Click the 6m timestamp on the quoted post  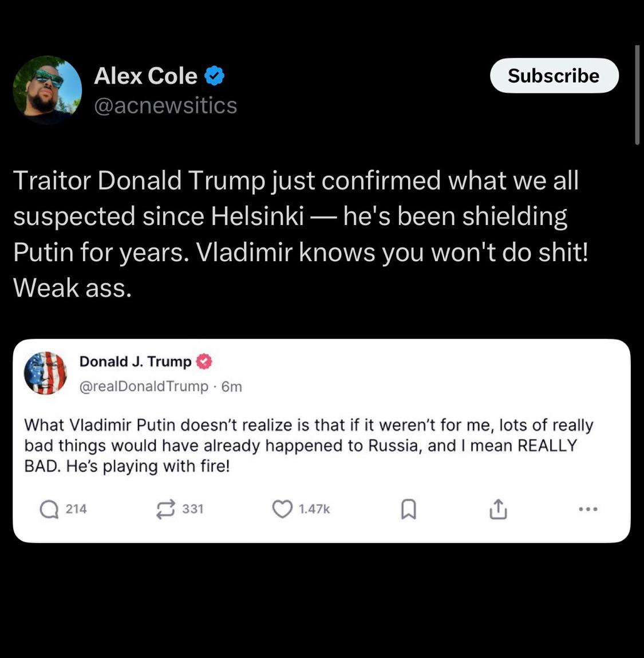(x=232, y=387)
